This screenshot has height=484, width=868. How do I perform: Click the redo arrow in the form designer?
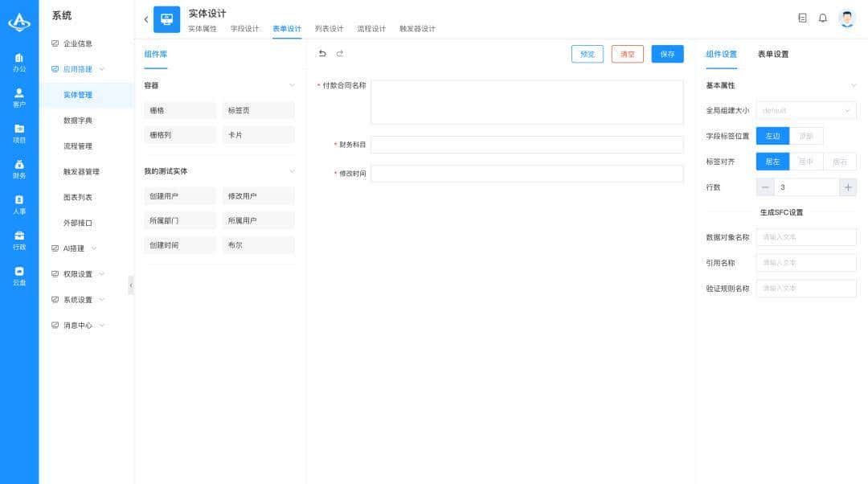tap(338, 51)
